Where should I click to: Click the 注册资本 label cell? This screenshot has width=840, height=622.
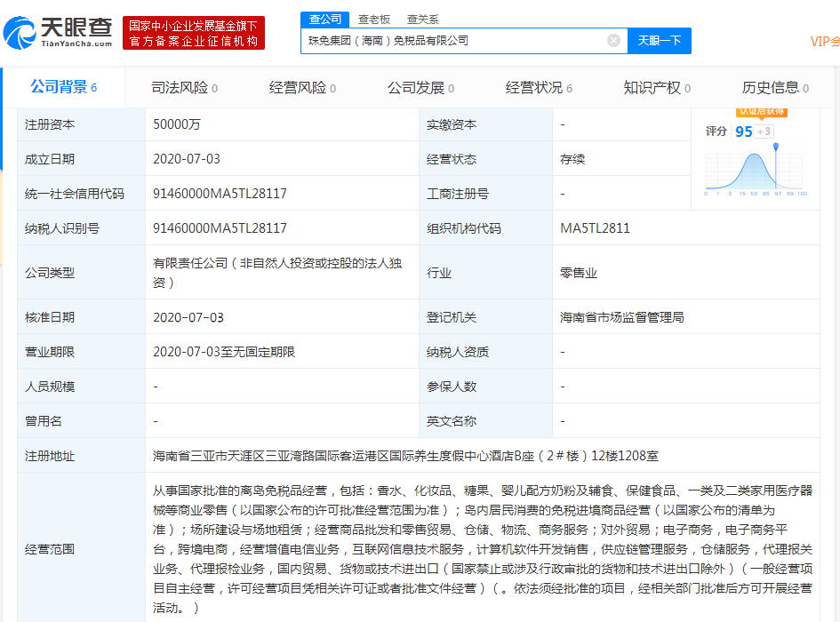(82, 124)
